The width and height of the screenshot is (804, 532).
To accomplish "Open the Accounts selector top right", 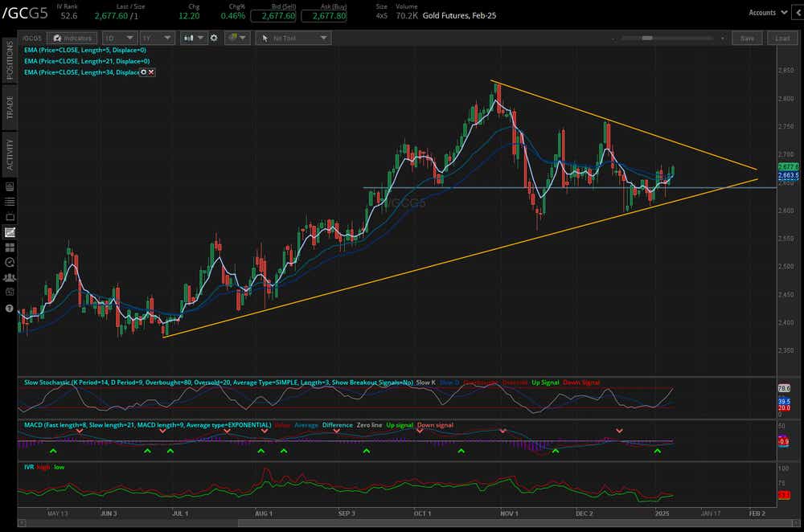I will point(766,12).
